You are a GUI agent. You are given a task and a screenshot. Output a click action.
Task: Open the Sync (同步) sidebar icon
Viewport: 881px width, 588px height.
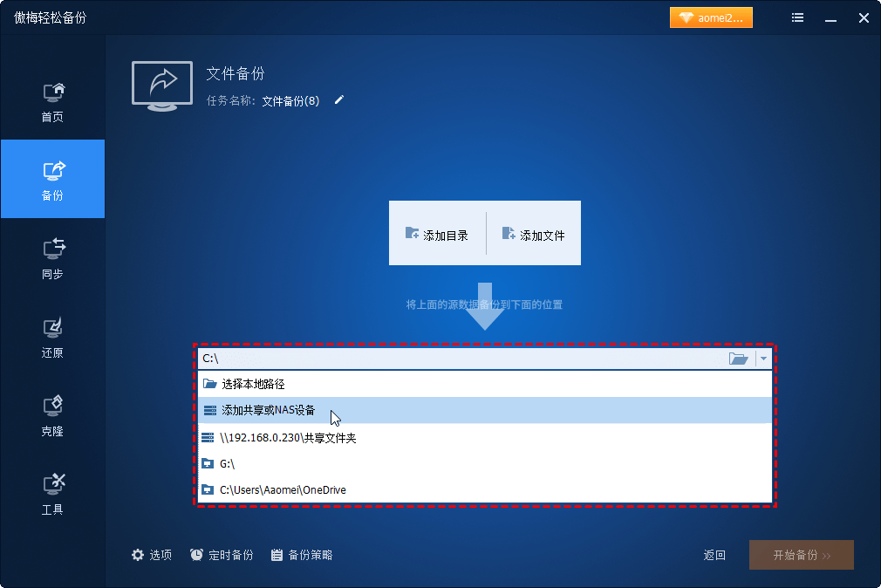click(52, 258)
